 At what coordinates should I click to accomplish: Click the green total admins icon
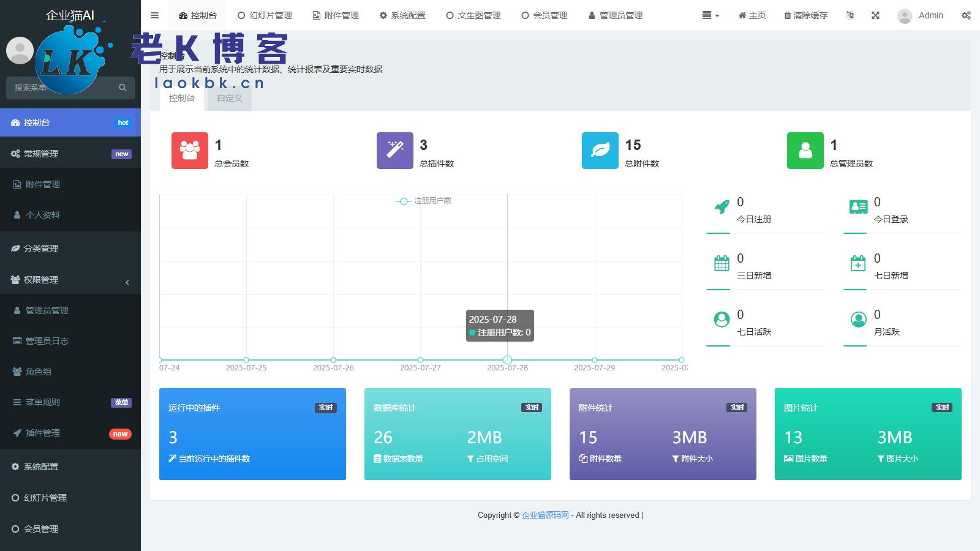click(805, 151)
